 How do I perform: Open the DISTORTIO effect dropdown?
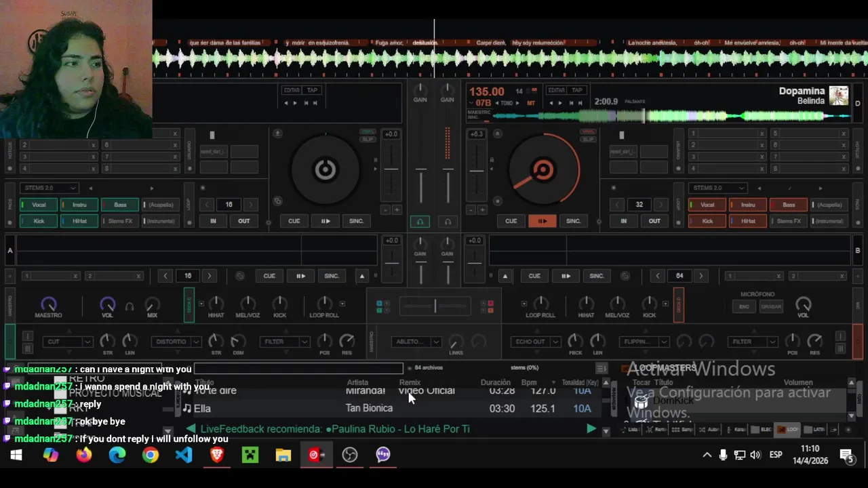coord(175,342)
